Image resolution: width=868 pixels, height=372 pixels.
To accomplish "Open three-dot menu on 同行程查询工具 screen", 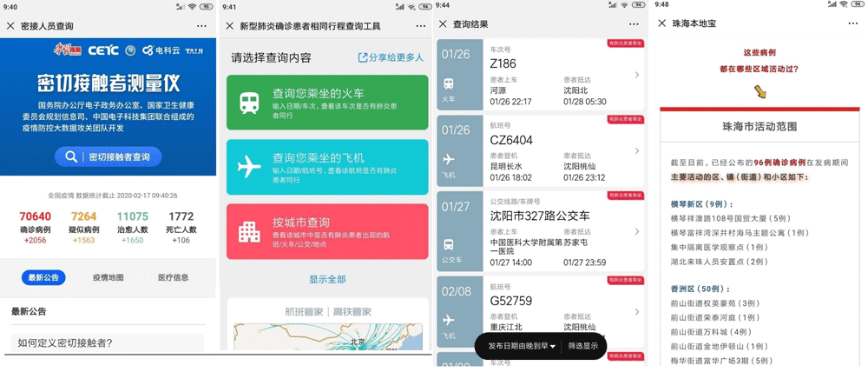I will (419, 26).
